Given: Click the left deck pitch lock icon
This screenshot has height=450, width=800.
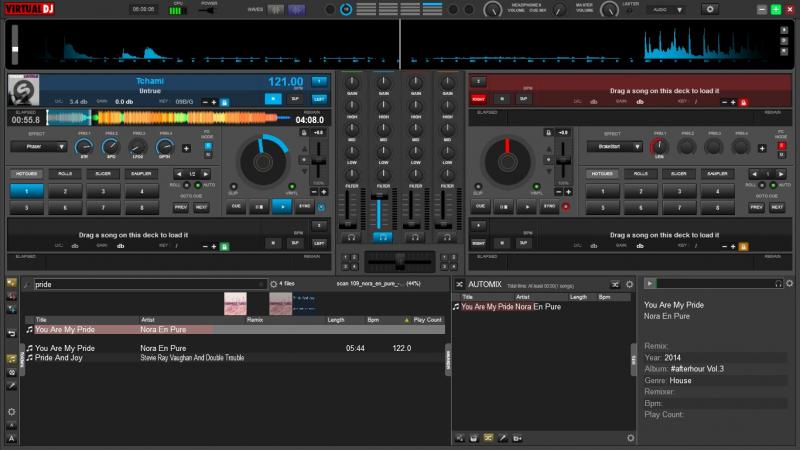Looking at the screenshot, I should [304, 133].
